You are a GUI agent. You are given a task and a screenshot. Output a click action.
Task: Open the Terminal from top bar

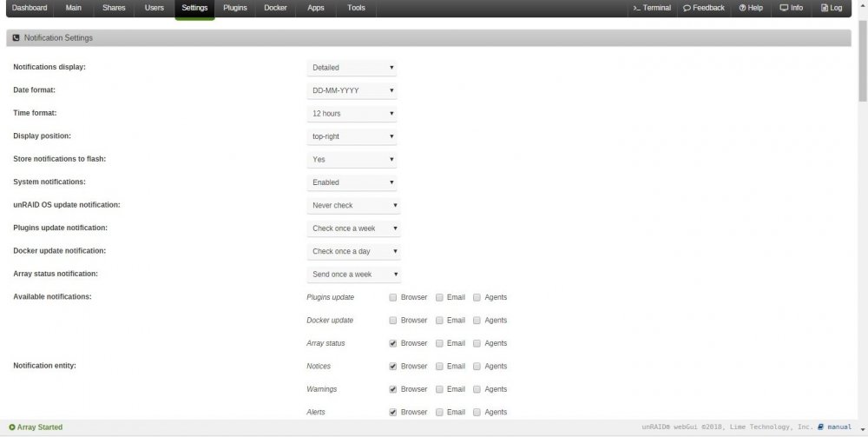pos(652,8)
